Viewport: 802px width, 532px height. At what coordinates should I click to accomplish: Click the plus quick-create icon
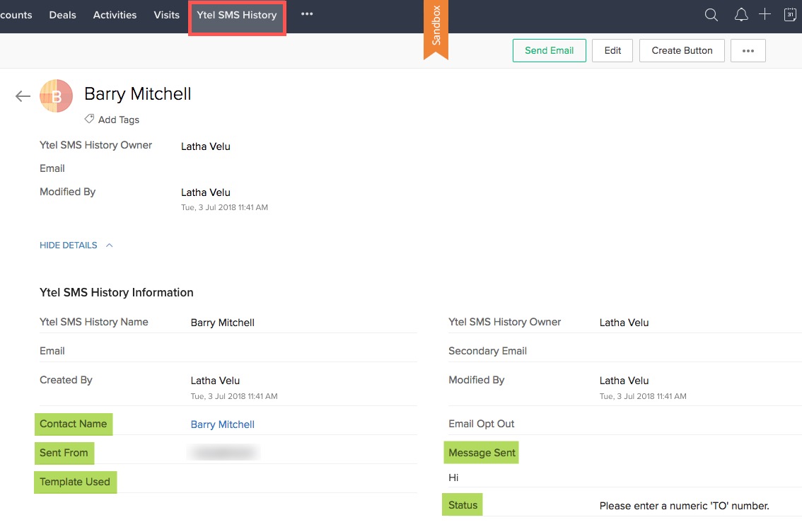[765, 14]
